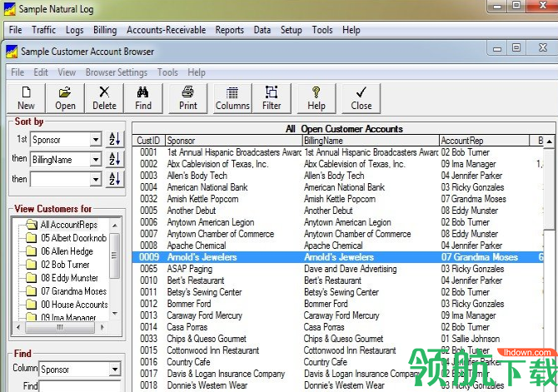558x392 pixels.
Task: Open the Find Column Sponsor dropdown
Action: [115, 369]
